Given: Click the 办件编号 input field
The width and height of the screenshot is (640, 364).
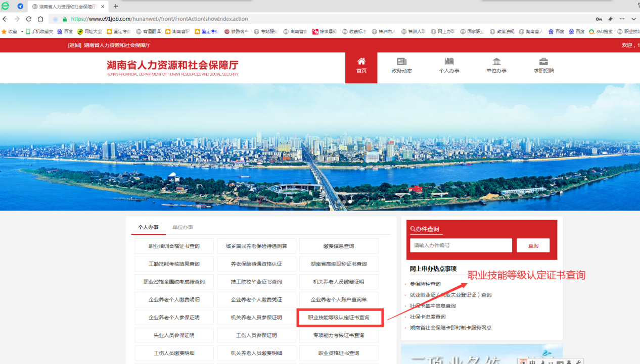Looking at the screenshot, I should [461, 245].
